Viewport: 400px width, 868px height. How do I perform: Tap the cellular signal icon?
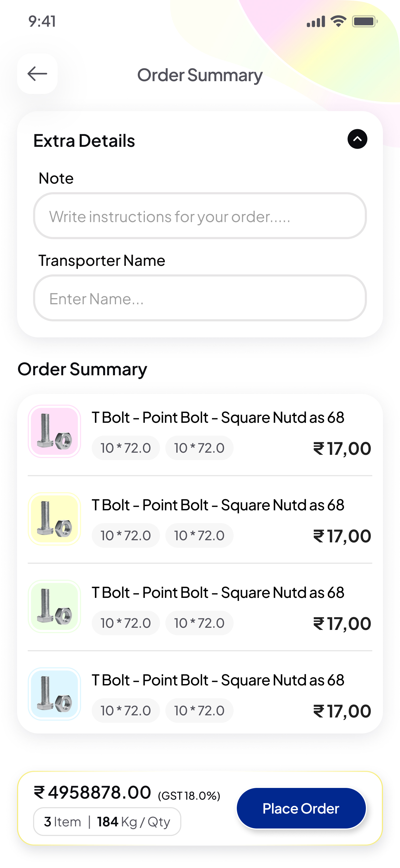[316, 21]
